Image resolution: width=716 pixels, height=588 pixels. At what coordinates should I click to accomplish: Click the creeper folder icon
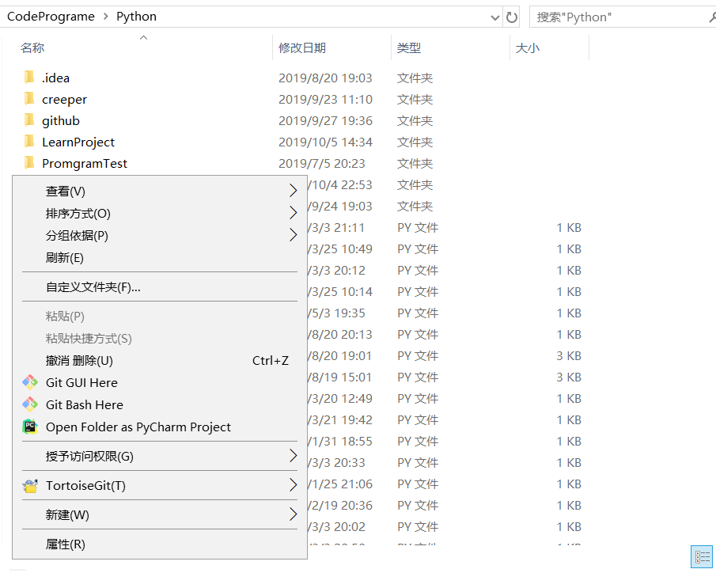(x=28, y=99)
